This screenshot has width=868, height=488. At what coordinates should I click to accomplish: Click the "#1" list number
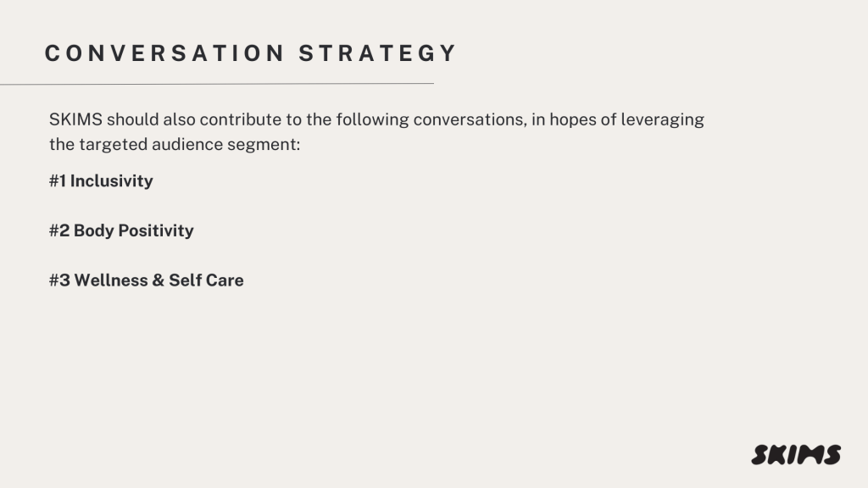point(58,181)
